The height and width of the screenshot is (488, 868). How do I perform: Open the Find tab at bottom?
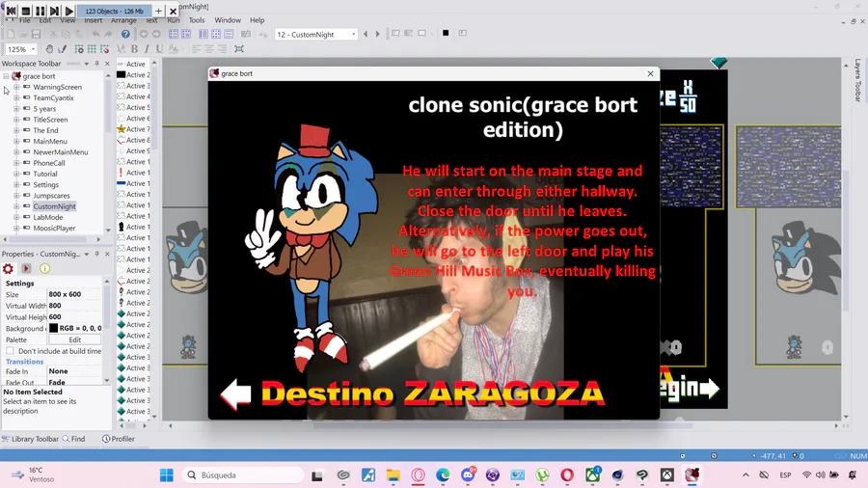[x=73, y=439]
